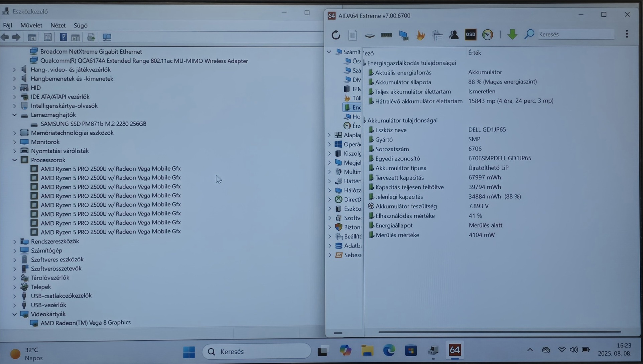Image resolution: width=643 pixels, height=364 pixels.
Task: Open Microsoft Edge from the taskbar
Action: [x=389, y=351]
